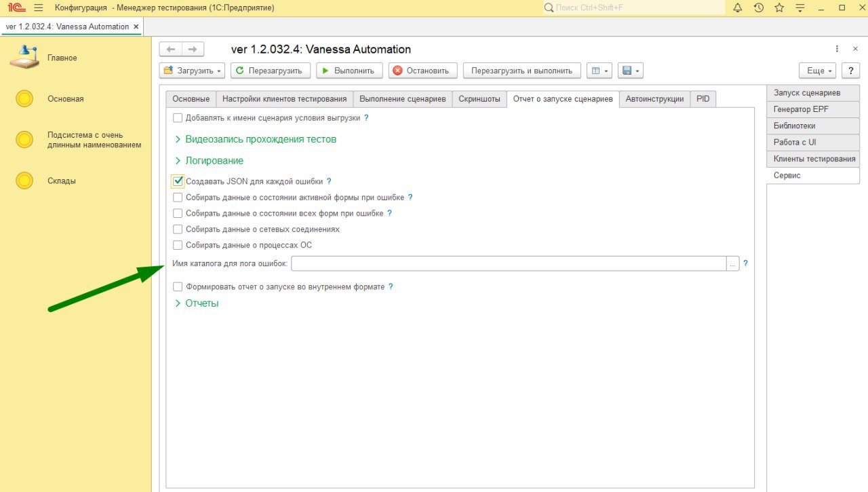The width and height of the screenshot is (868, 492).
Task: Close the form with the X icon
Action: tap(855, 49)
